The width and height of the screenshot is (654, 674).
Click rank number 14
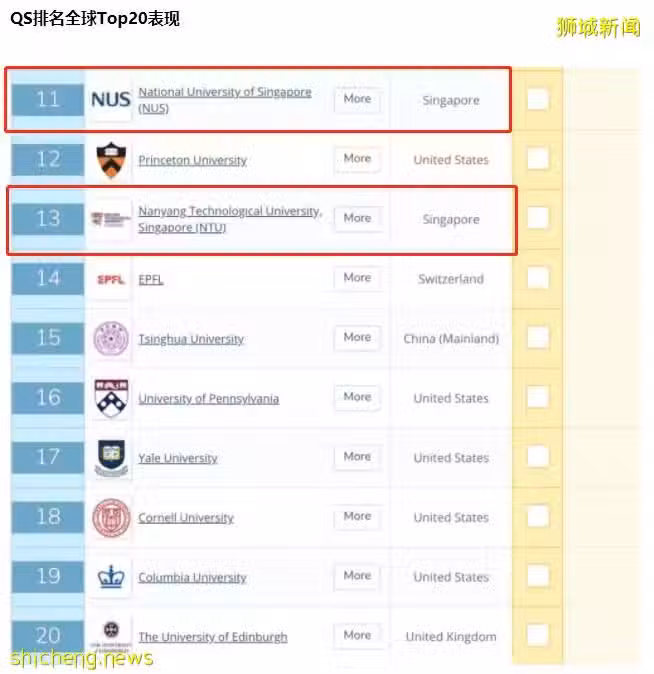(x=48, y=279)
